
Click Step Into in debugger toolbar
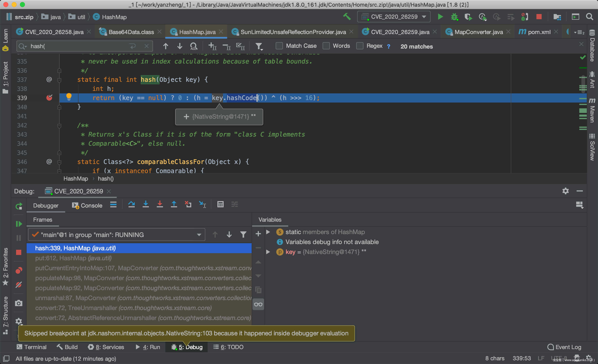click(x=146, y=204)
